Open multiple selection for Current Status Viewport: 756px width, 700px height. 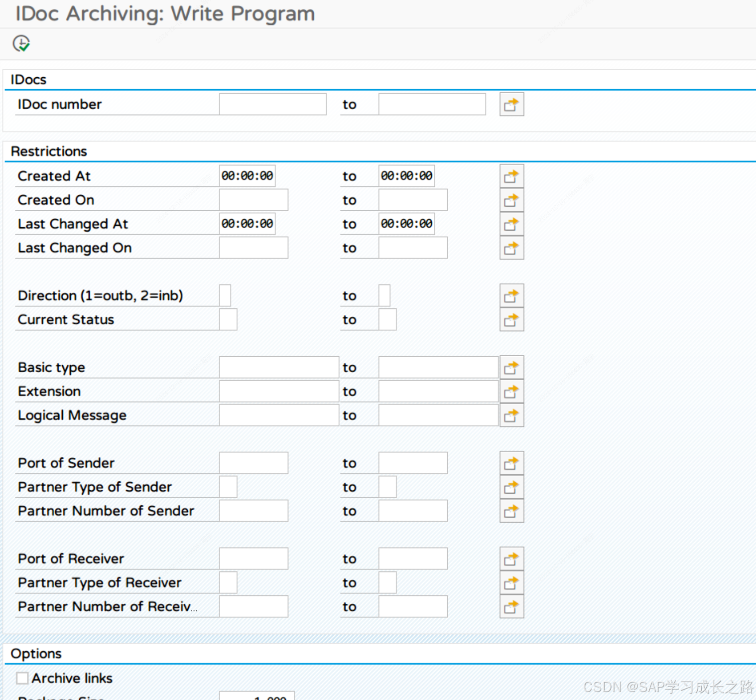(x=511, y=319)
